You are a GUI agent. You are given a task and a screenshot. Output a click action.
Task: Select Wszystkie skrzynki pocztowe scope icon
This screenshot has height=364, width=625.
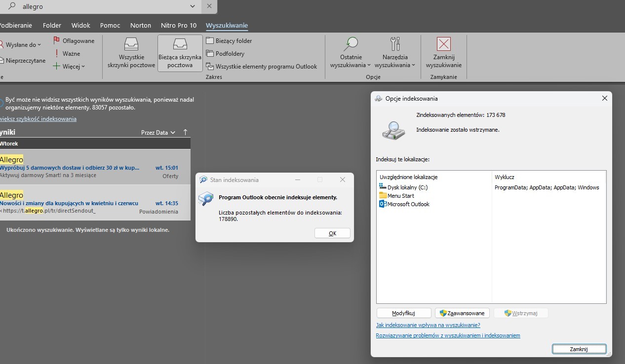click(131, 44)
